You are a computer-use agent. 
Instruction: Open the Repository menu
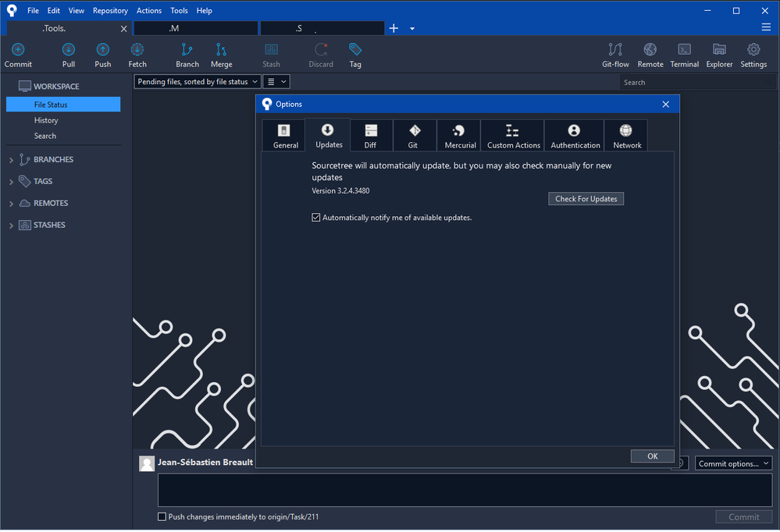point(110,11)
